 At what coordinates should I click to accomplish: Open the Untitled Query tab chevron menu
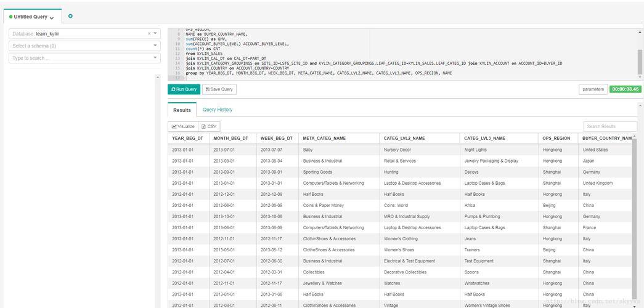(52, 18)
